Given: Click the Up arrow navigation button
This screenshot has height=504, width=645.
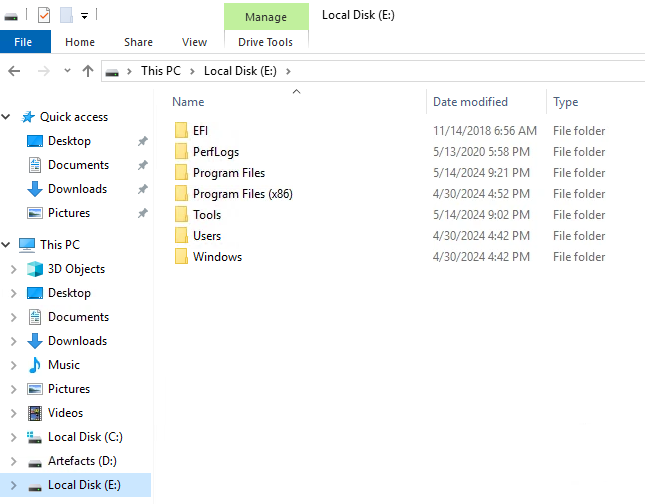Looking at the screenshot, I should click(x=88, y=71).
